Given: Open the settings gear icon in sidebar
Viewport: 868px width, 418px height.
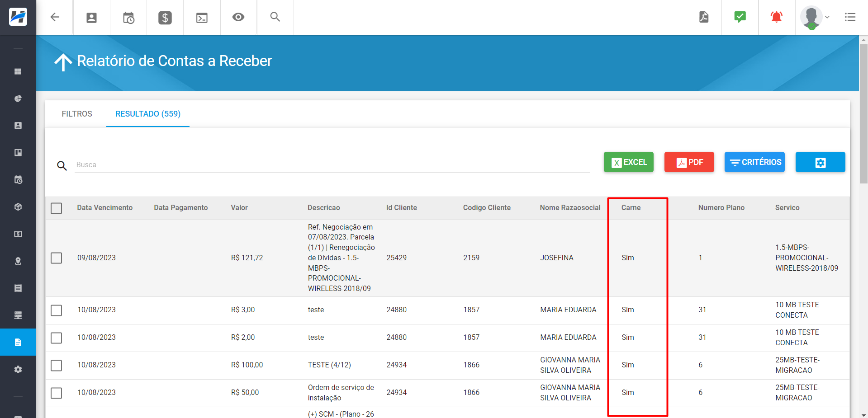Looking at the screenshot, I should [18, 370].
